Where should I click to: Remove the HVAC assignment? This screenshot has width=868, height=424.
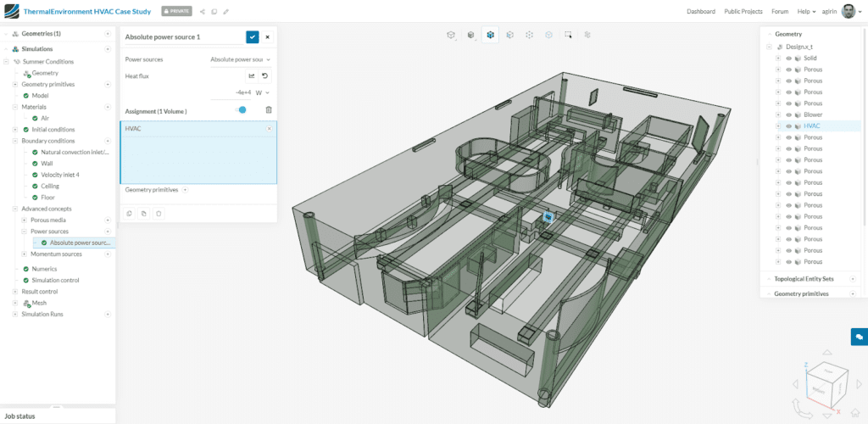(269, 128)
